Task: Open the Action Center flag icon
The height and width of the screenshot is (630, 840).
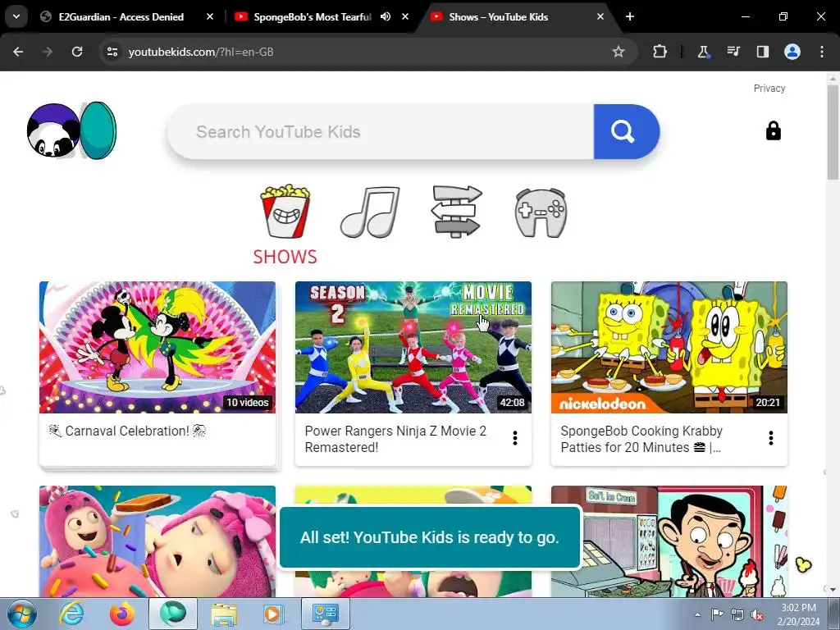Action: point(717,614)
